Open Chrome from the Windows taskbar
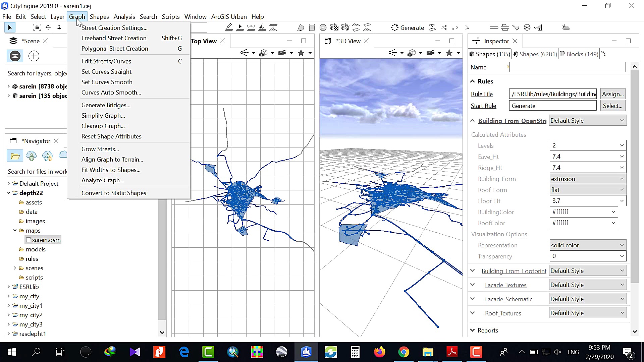The height and width of the screenshot is (362, 644). [404, 352]
